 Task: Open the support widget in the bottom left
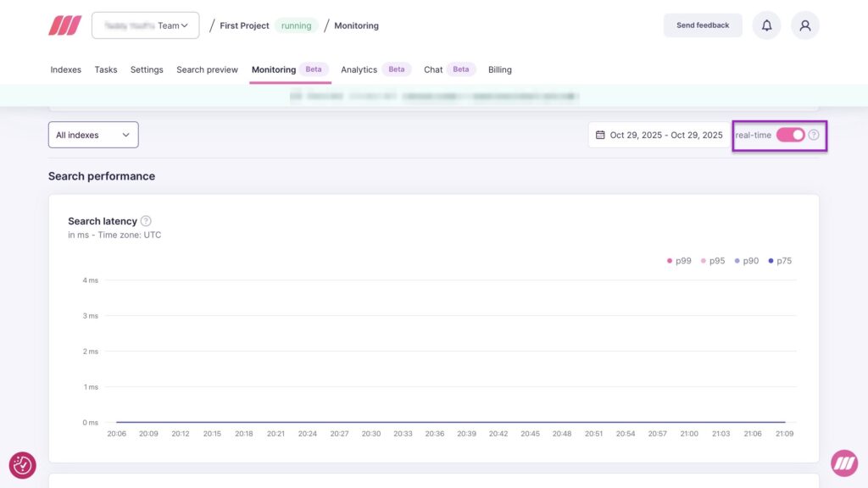click(x=22, y=465)
